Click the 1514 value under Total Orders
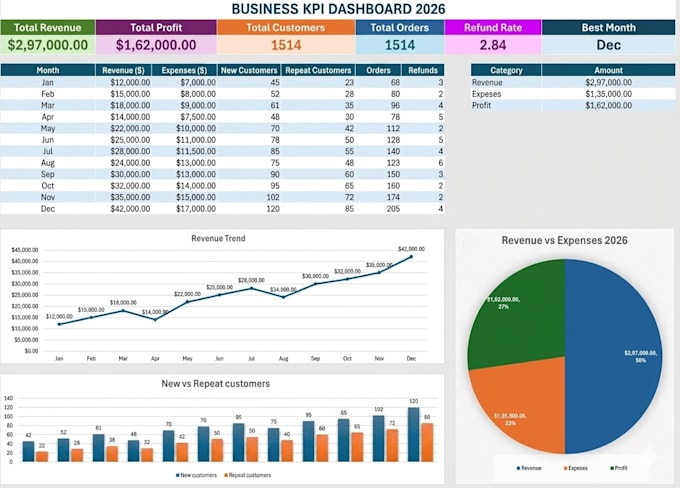 coord(400,45)
